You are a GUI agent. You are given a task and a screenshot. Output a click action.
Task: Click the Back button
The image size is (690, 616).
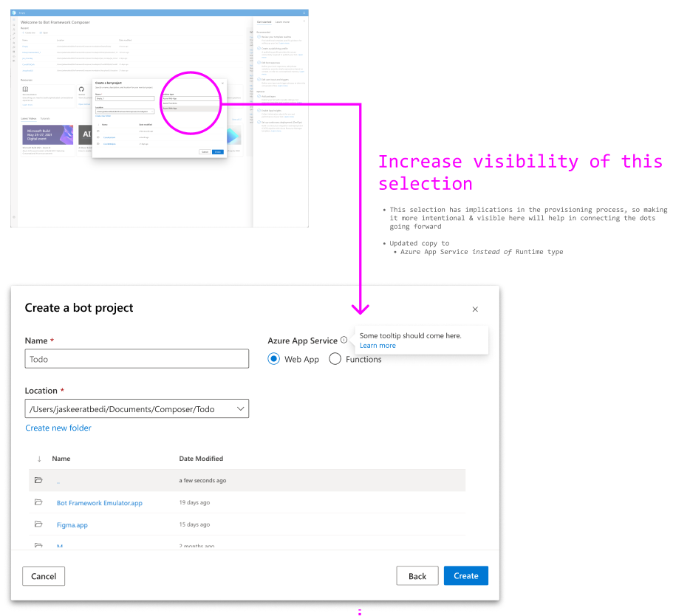point(417,576)
